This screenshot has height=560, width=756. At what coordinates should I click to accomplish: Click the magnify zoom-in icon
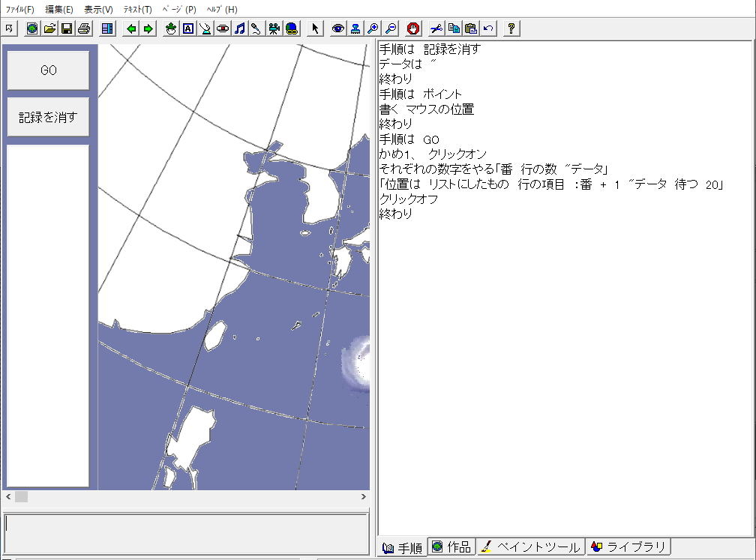click(x=373, y=28)
